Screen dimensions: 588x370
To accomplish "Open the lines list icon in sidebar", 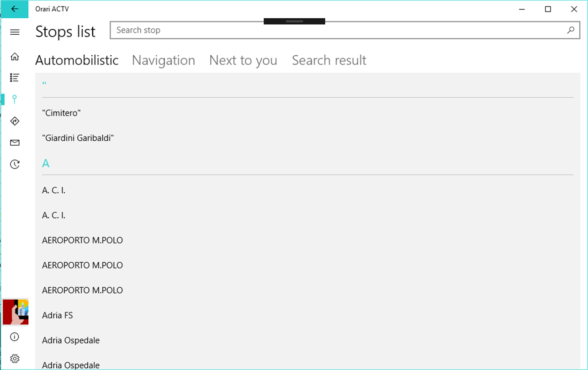I will click(15, 78).
